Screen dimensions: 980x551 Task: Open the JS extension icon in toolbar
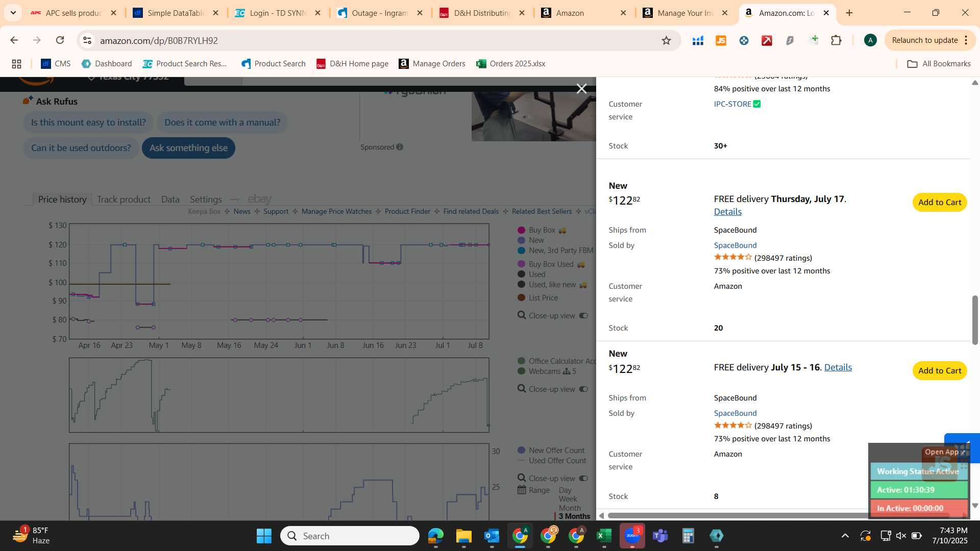pyautogui.click(x=721, y=40)
